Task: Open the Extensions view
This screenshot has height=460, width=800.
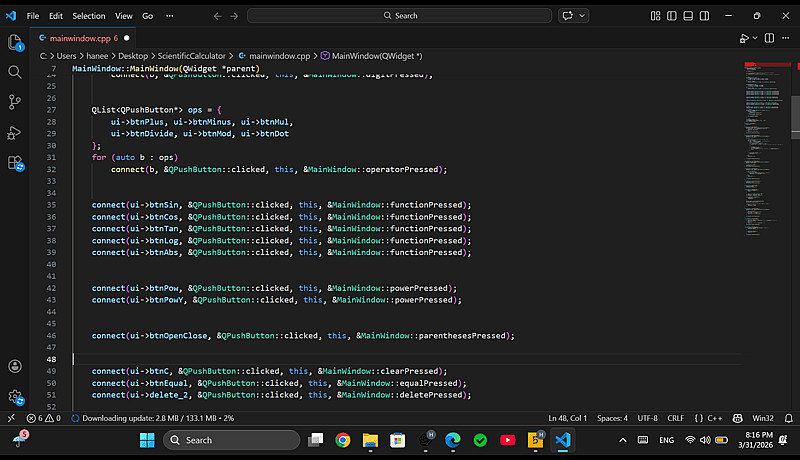Action: 15,162
